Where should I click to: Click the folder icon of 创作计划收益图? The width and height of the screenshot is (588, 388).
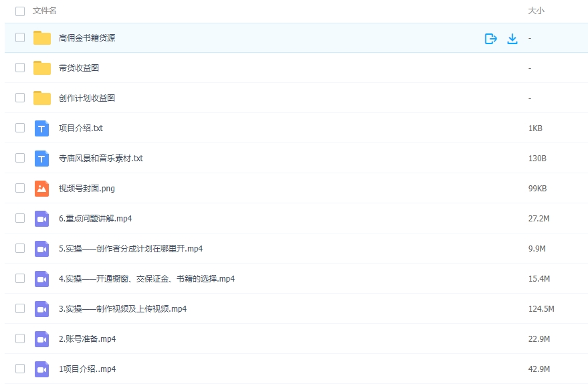coord(42,98)
